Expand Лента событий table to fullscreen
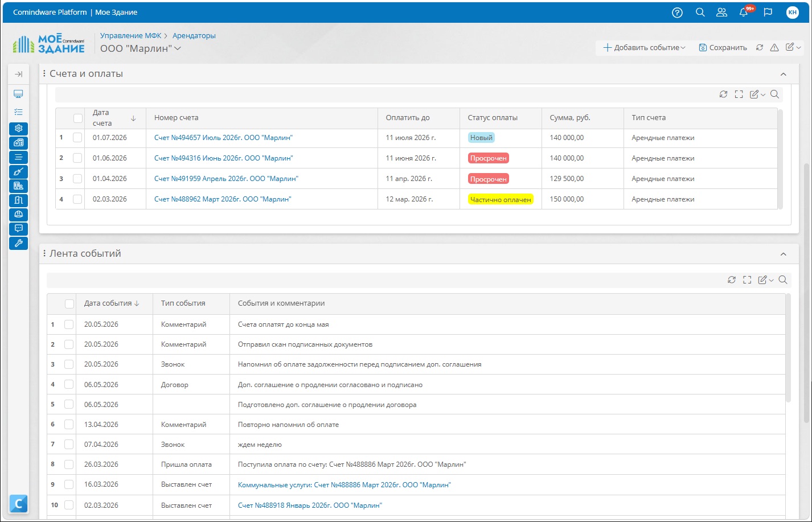Viewport: 812px width, 522px height. click(x=747, y=280)
